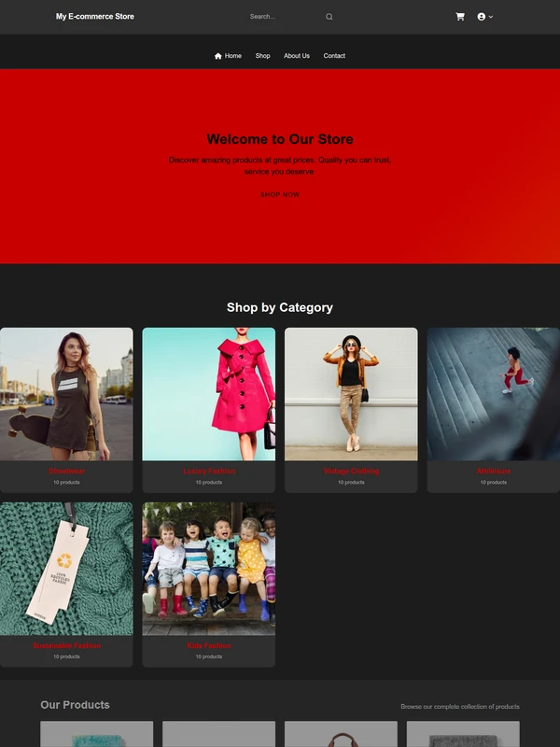The width and height of the screenshot is (560, 747).
Task: Open the shopping cart icon
Action: tap(460, 17)
